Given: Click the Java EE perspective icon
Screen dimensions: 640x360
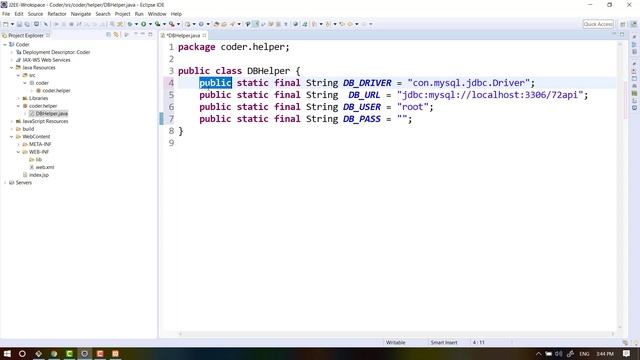Looking at the screenshot, I should [633, 24].
